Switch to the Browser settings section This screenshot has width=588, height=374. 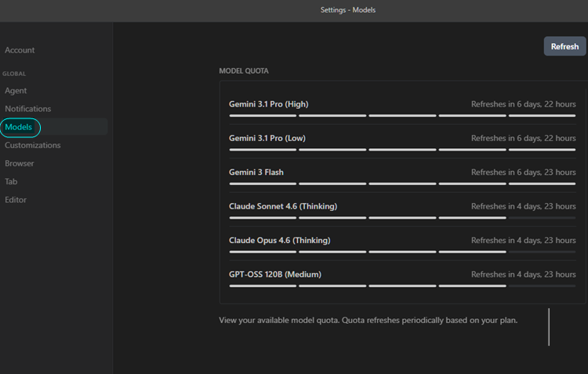point(19,164)
